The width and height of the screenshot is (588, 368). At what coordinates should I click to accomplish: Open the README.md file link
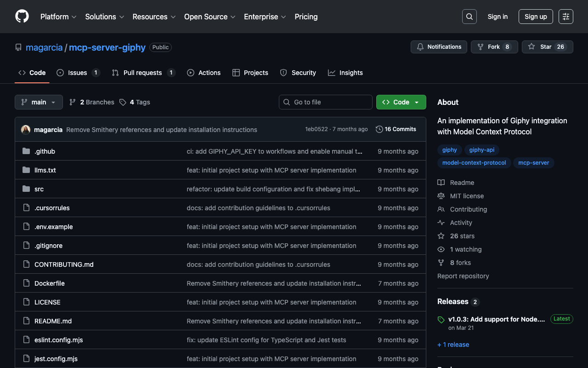pyautogui.click(x=53, y=321)
